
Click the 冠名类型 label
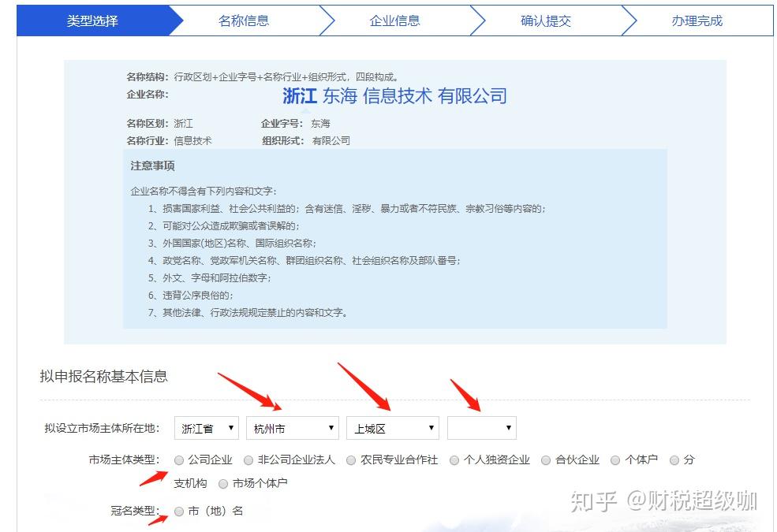[135, 511]
